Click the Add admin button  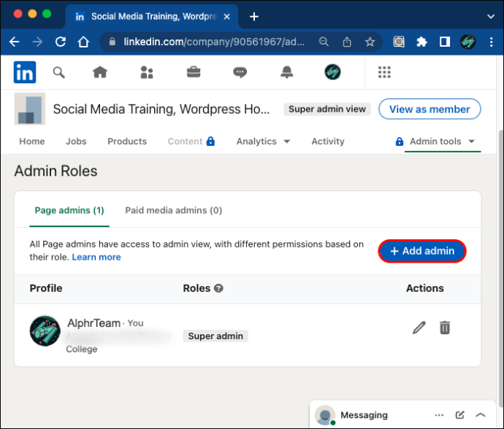click(422, 251)
